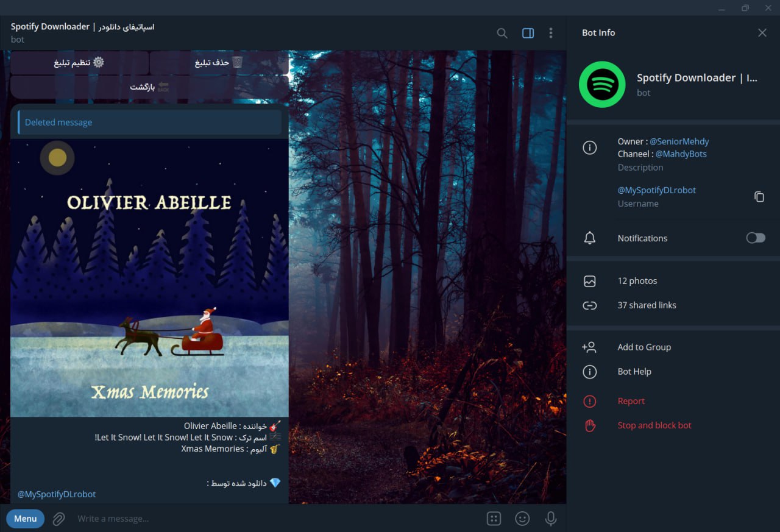This screenshot has height=532, width=780.
Task: Minimize the Telegram window
Action: click(721, 8)
